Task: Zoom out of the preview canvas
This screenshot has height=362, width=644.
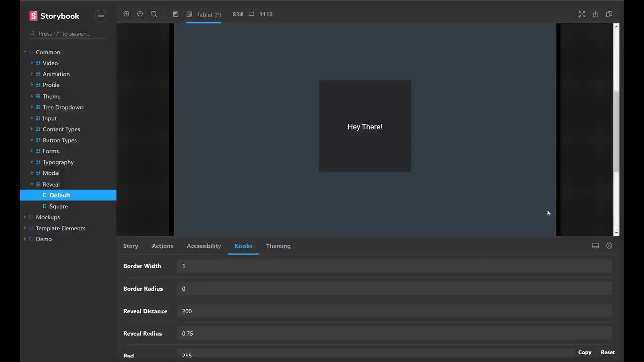Action: coord(140,14)
